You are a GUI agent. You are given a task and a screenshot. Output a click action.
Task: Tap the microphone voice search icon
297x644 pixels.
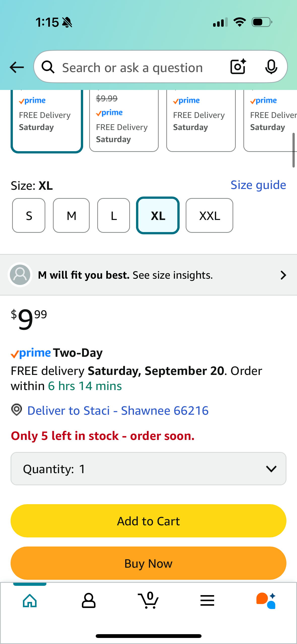click(271, 67)
